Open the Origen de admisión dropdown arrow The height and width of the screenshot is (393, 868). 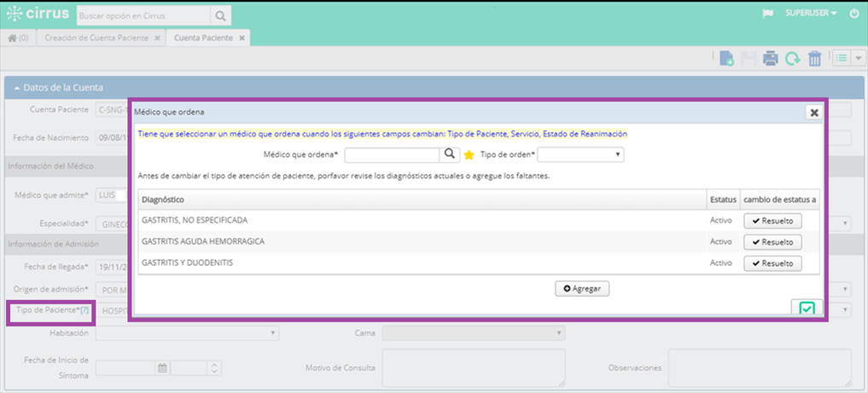[845, 289]
